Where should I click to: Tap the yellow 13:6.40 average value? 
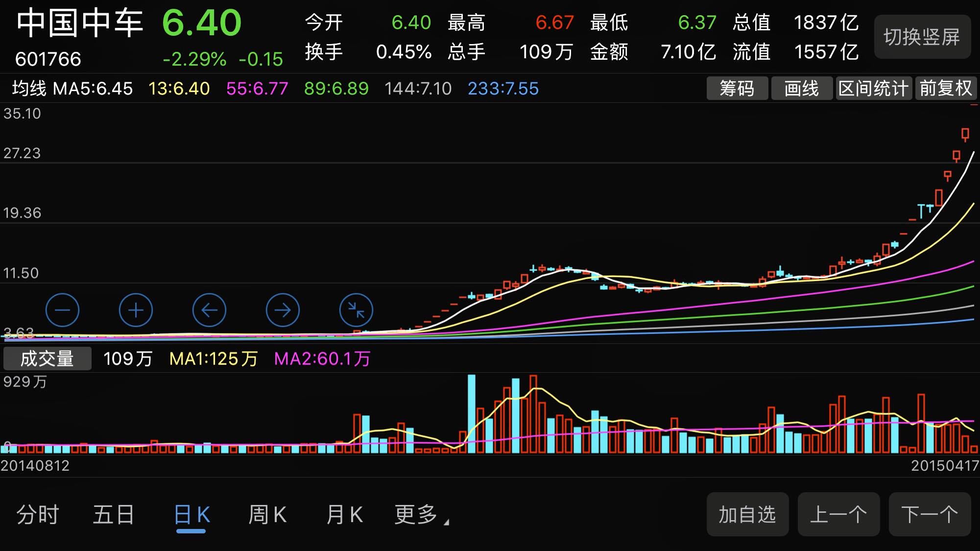click(x=179, y=89)
